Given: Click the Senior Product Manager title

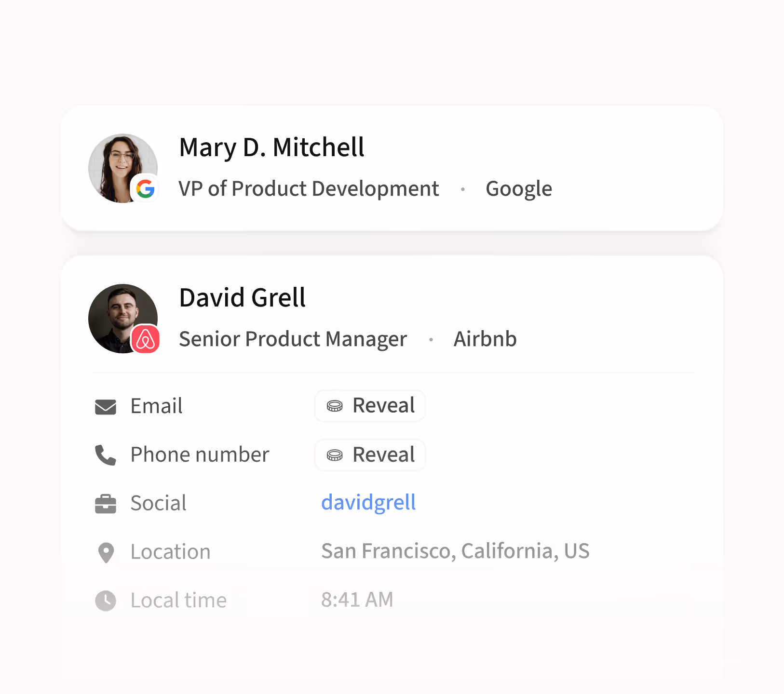Looking at the screenshot, I should point(293,339).
